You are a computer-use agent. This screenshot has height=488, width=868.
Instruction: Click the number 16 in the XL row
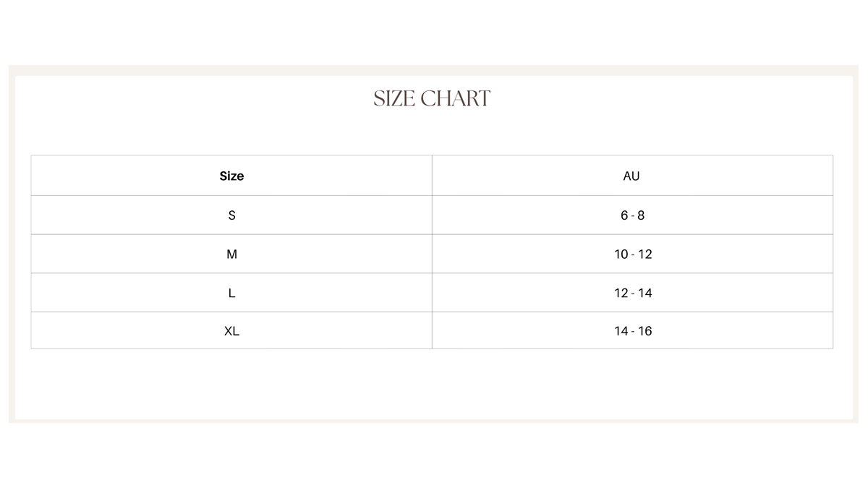point(645,331)
